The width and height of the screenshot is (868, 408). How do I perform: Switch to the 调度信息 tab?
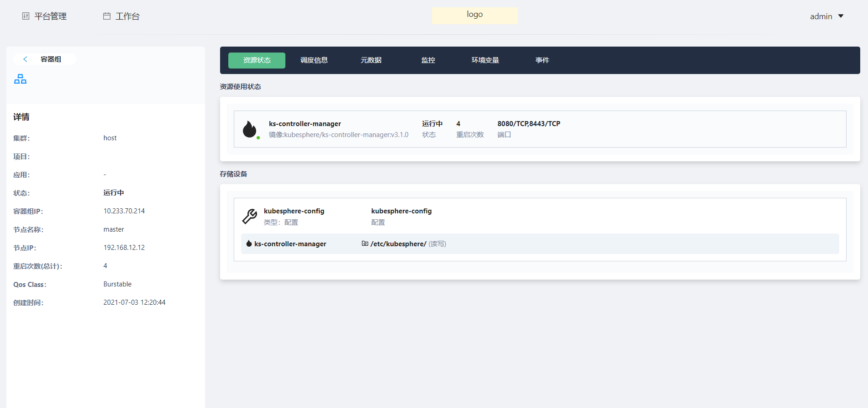[314, 60]
